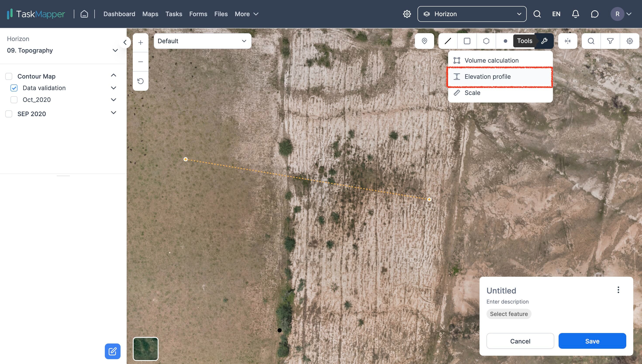Open the map filter funnel icon
642x364 pixels.
610,41
